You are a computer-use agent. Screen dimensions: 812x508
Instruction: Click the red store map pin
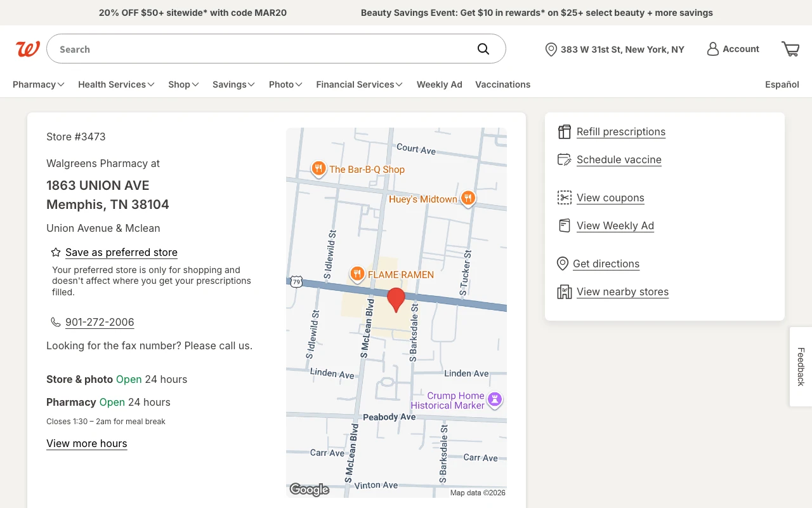(x=396, y=298)
